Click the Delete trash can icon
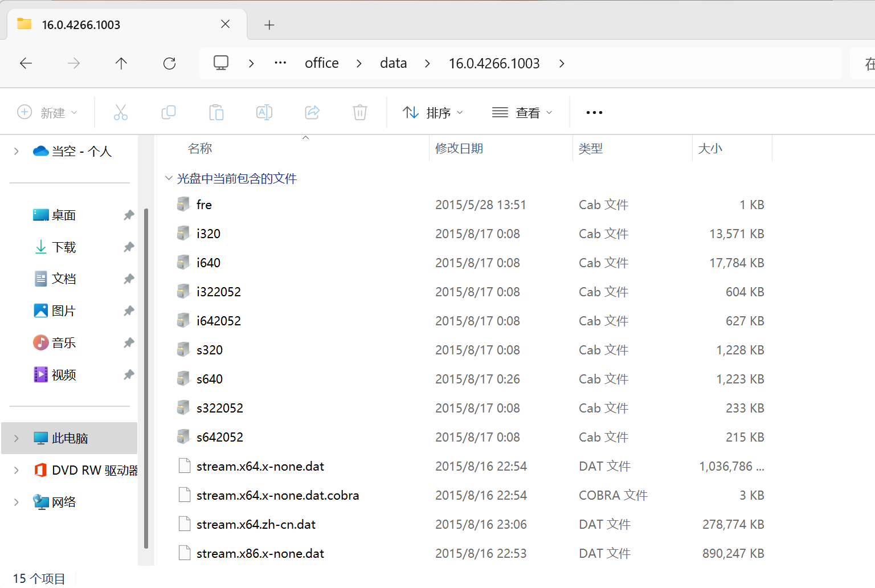Viewport: 875px width, 588px height. [360, 112]
